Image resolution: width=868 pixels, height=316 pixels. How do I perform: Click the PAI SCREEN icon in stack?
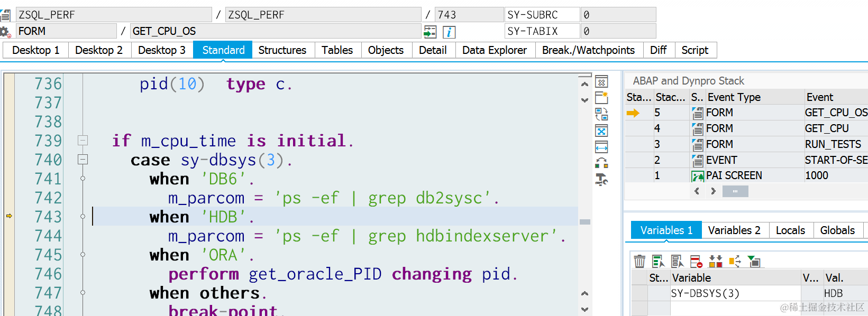click(x=698, y=176)
